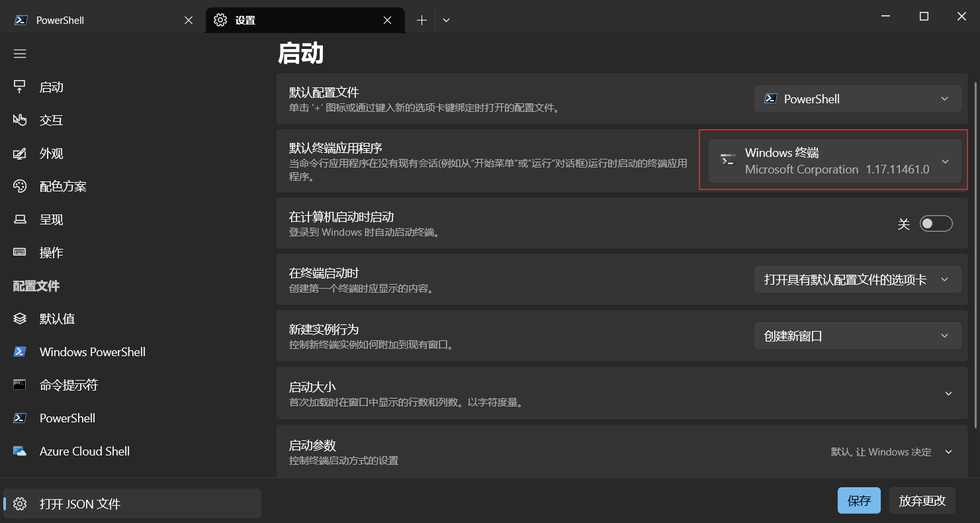The height and width of the screenshot is (523, 980).
Task: Switch to the 设置 tab
Action: coord(305,20)
